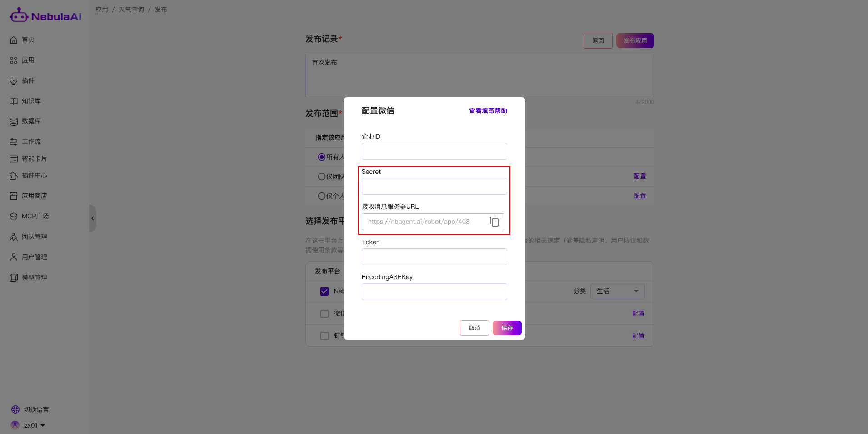Open the MCP广场 icon

point(14,217)
